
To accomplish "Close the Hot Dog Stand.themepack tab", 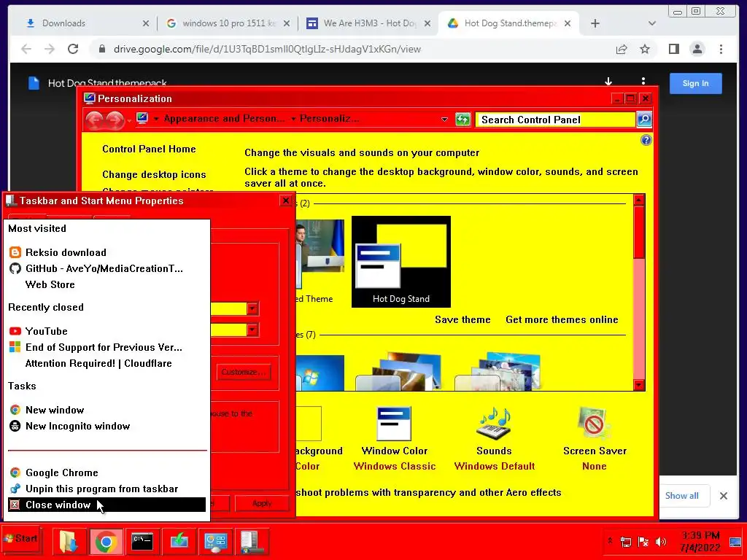I will [568, 23].
